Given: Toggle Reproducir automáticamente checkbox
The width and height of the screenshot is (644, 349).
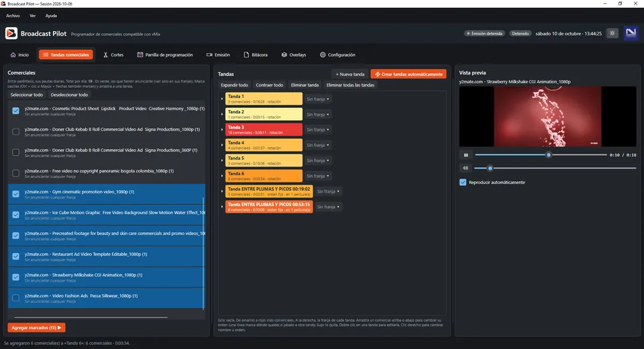Looking at the screenshot, I should coord(463,182).
